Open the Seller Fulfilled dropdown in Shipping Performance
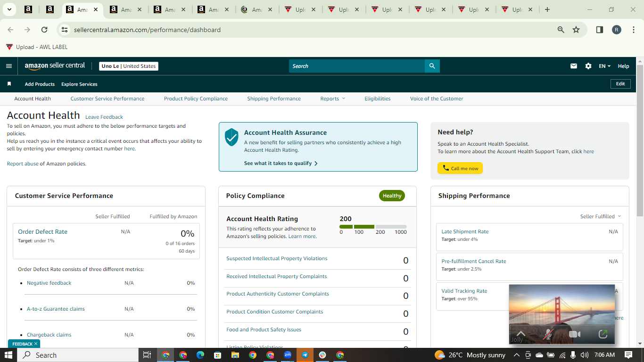The width and height of the screenshot is (644, 362). tap(601, 216)
